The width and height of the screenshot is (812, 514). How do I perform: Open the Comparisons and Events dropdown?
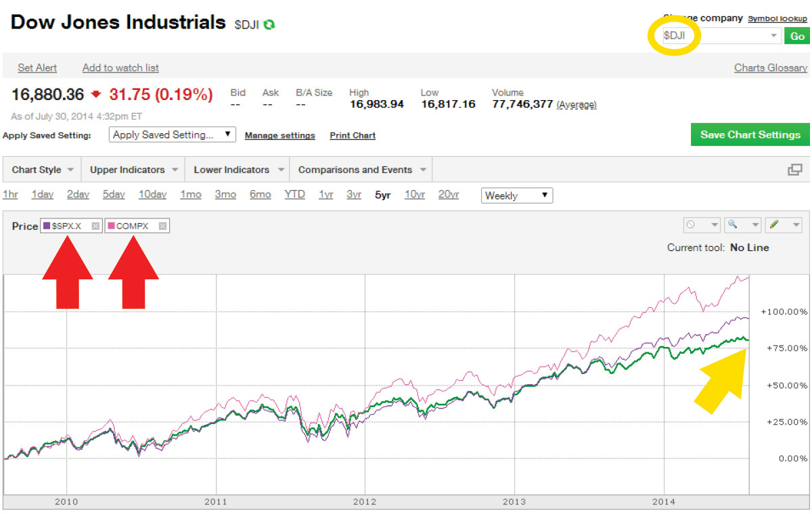click(x=361, y=170)
